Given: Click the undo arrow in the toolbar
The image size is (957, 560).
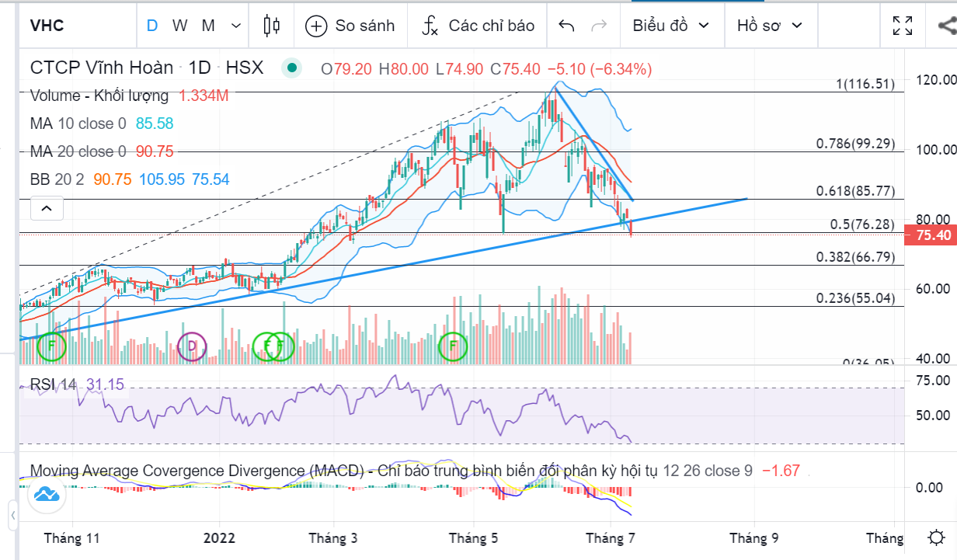Looking at the screenshot, I should [x=566, y=26].
